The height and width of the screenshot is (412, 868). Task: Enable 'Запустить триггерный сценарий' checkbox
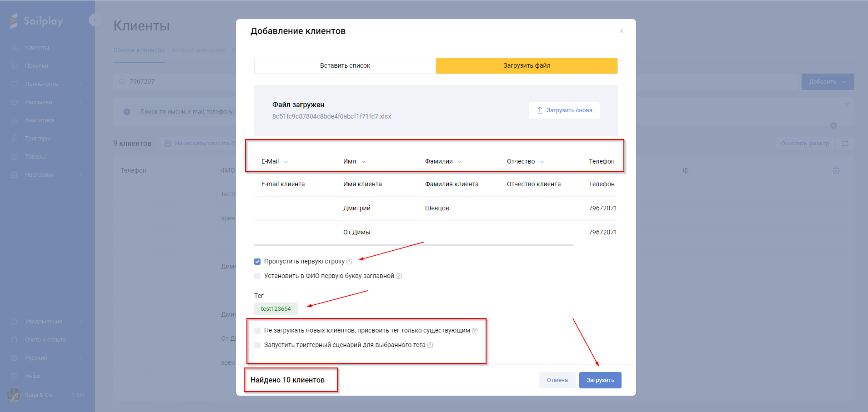[257, 345]
